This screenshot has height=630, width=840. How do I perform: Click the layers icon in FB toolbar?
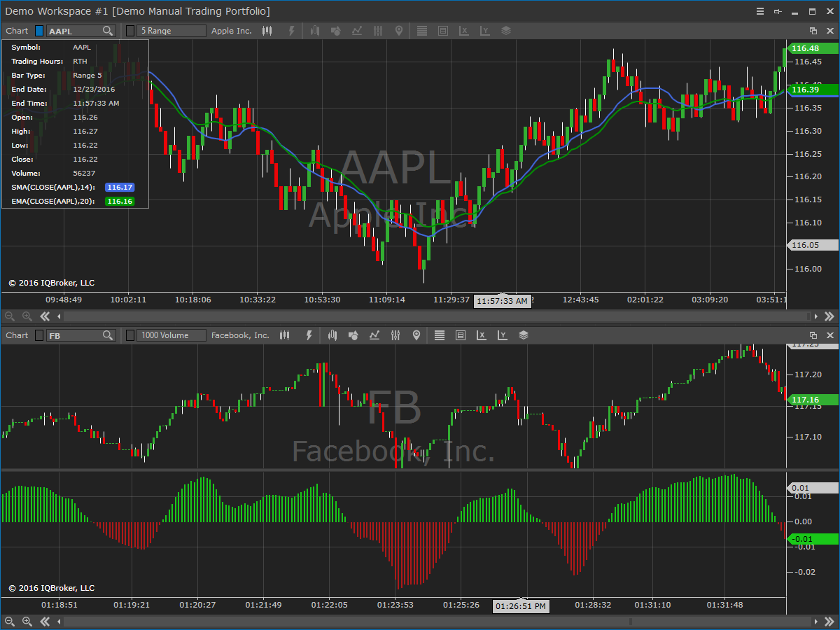[524, 335]
